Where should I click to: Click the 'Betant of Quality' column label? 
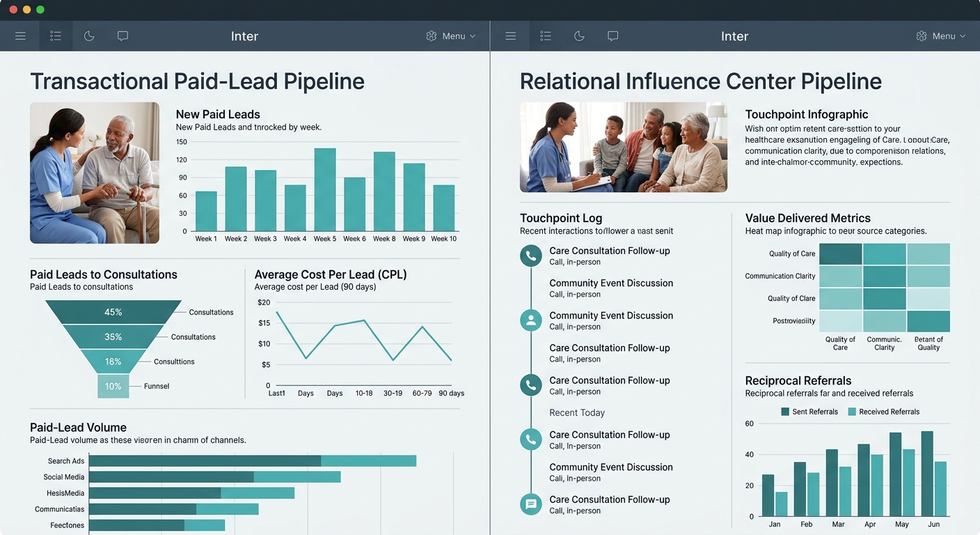pyautogui.click(x=928, y=343)
